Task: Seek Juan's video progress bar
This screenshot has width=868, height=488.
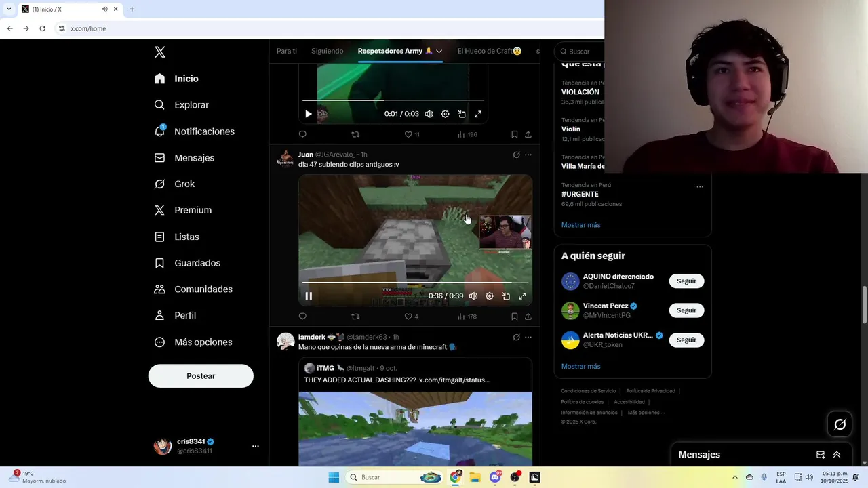Action: 415,282
